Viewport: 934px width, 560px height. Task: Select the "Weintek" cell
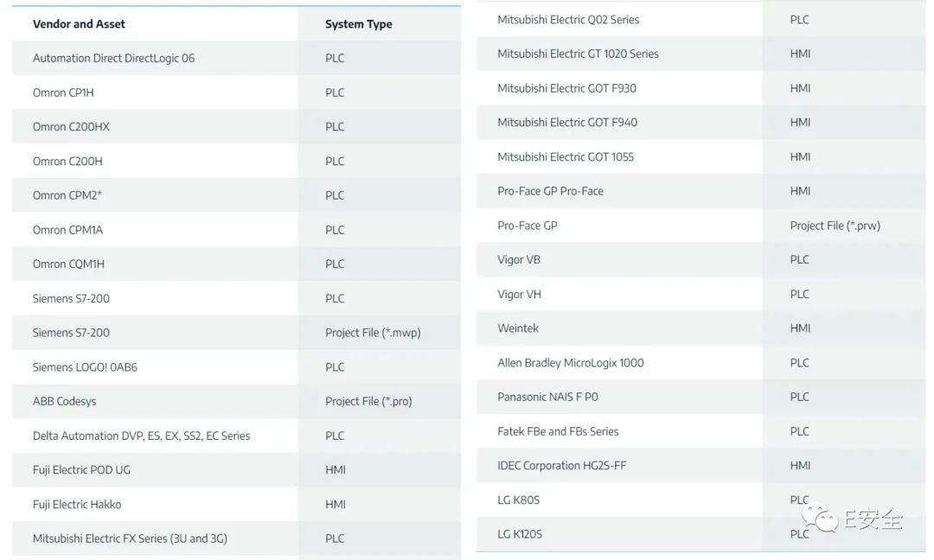[518, 328]
